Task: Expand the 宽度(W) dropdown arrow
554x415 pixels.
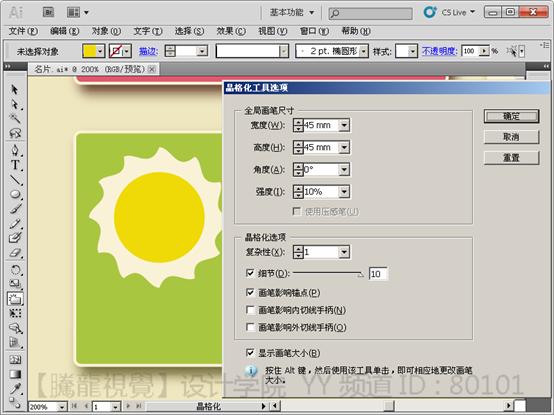Action: (x=344, y=125)
